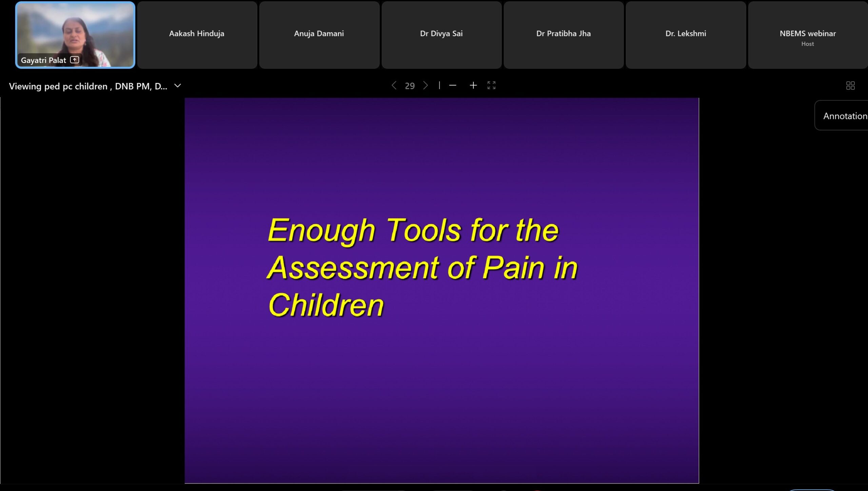The image size is (868, 491).
Task: Click the Viewing ped pc children title text
Action: 88,86
